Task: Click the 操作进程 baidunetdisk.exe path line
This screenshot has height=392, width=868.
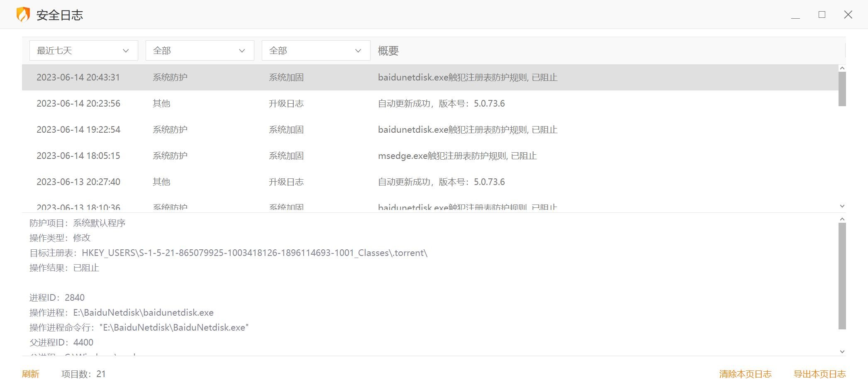Action: 122,312
